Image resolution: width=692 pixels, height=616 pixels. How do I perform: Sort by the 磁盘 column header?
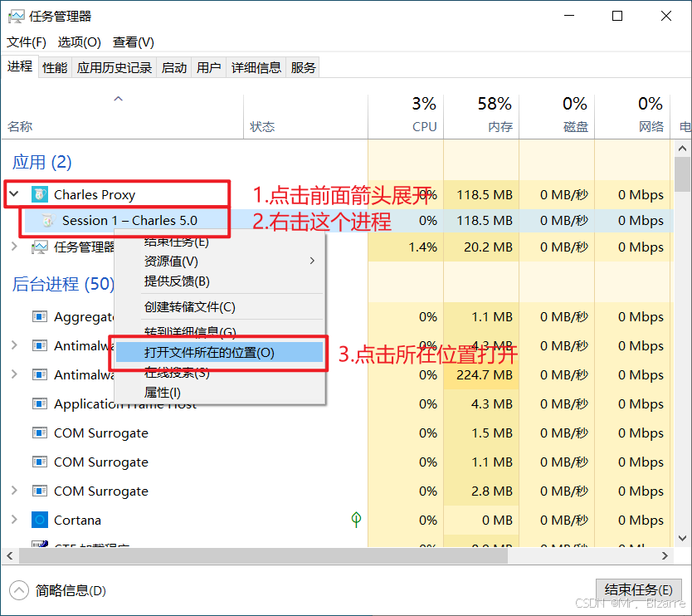(x=557, y=116)
